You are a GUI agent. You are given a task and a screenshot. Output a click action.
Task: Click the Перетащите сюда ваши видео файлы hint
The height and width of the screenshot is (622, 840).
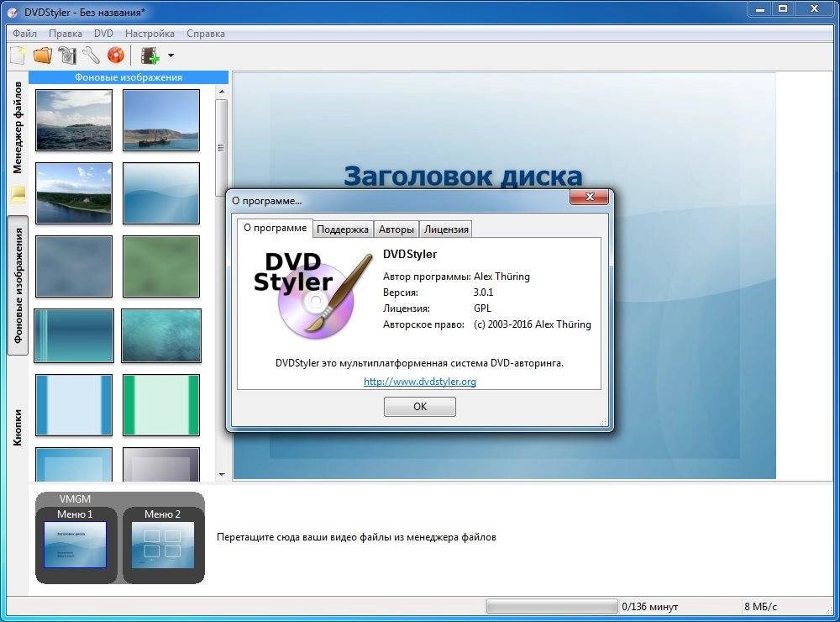tap(356, 537)
